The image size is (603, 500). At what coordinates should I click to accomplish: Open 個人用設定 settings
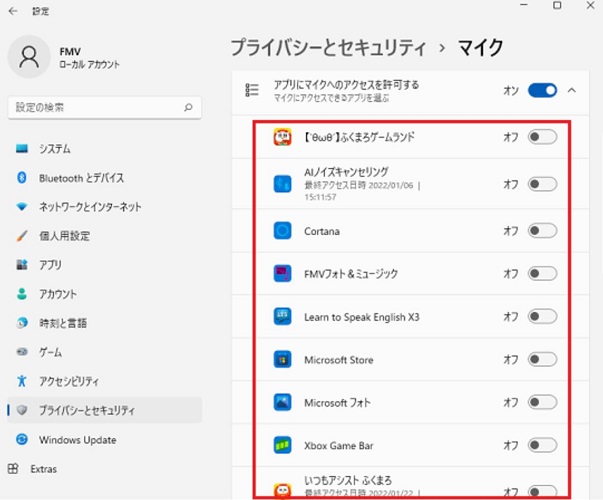tap(105, 236)
